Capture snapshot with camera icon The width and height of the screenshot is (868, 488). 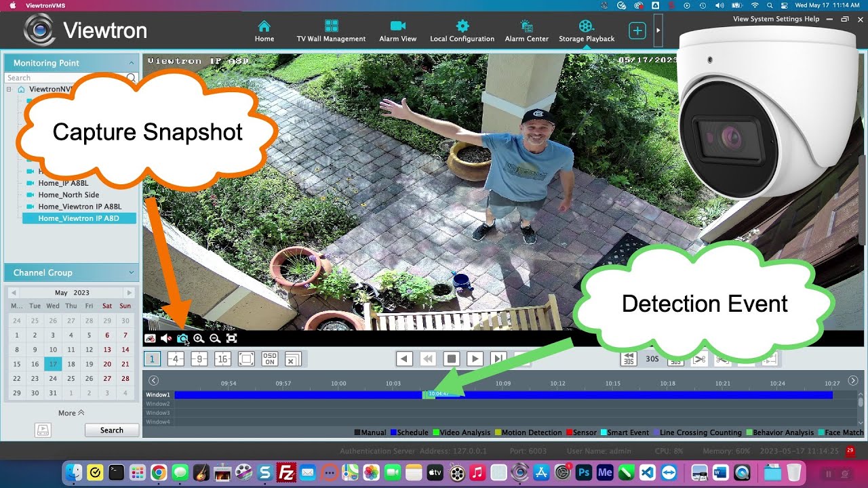point(182,338)
